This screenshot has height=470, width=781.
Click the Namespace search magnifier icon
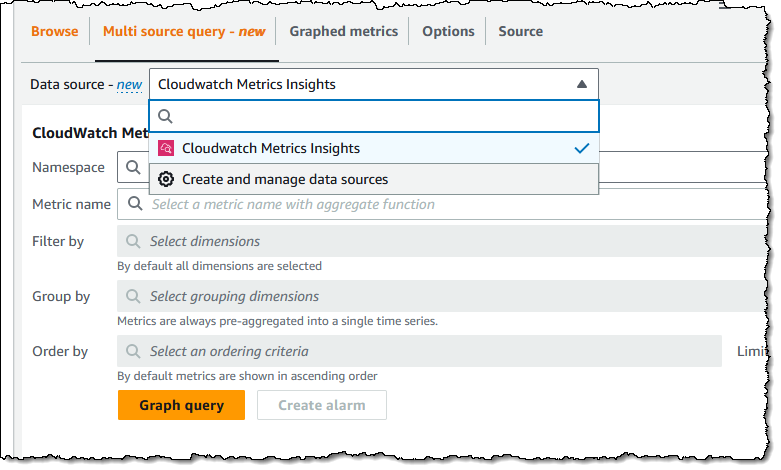133,167
